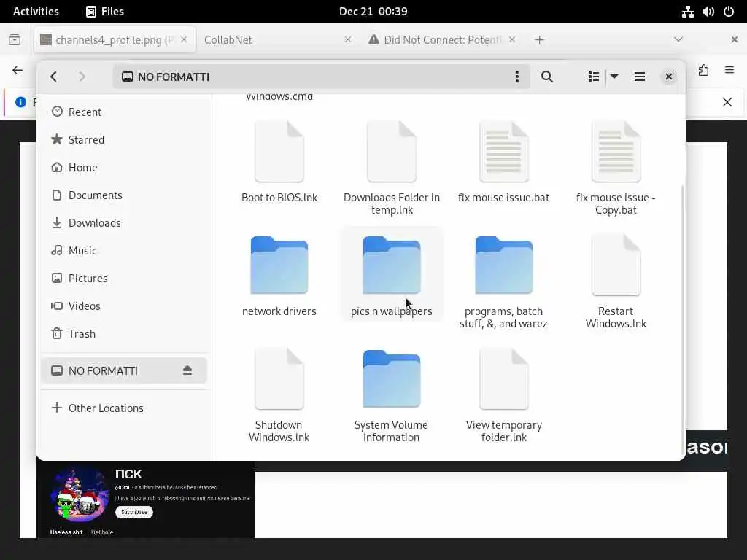Open Pictures in the sidebar

(124, 278)
